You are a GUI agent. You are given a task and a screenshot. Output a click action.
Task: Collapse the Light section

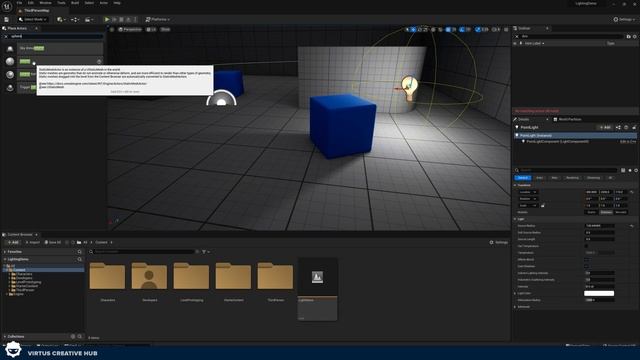point(515,219)
